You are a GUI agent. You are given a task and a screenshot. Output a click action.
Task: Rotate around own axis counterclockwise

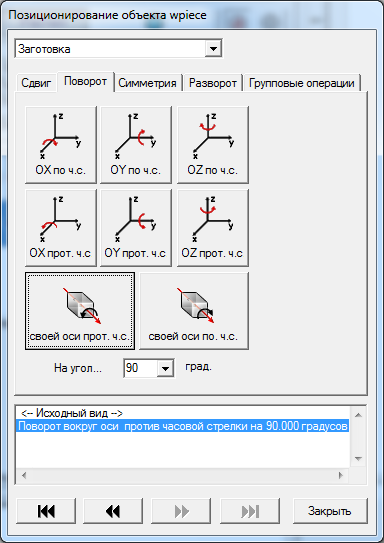click(80, 311)
